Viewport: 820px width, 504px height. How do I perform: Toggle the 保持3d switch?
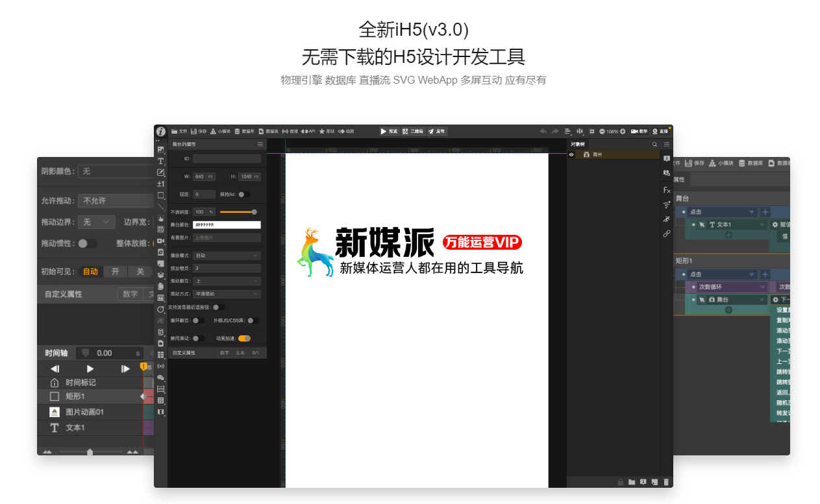(x=244, y=194)
